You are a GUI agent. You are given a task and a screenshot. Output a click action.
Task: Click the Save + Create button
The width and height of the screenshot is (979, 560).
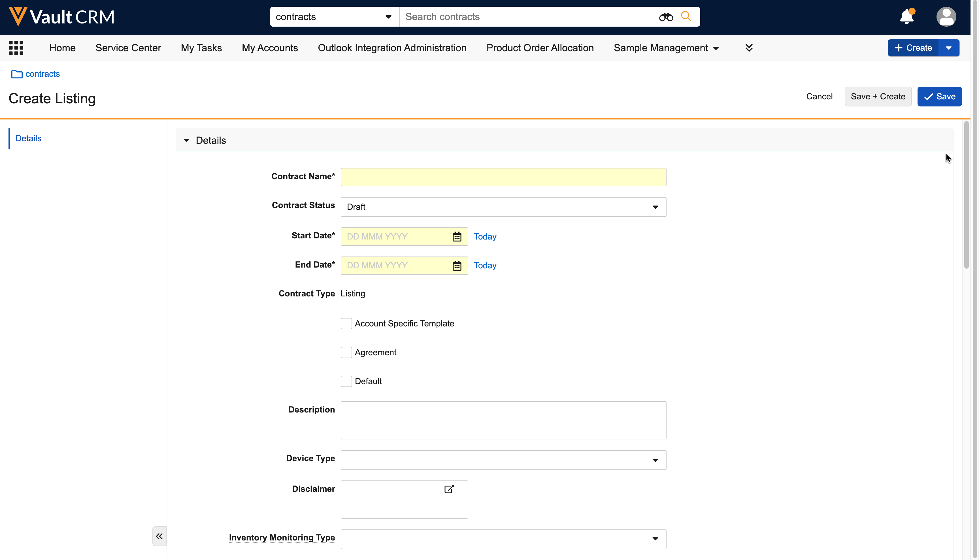[877, 97]
